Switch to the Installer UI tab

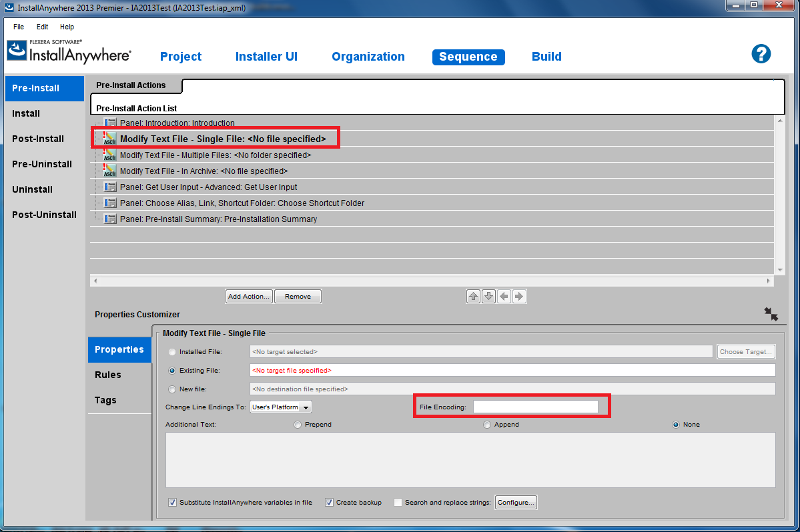tap(266, 57)
